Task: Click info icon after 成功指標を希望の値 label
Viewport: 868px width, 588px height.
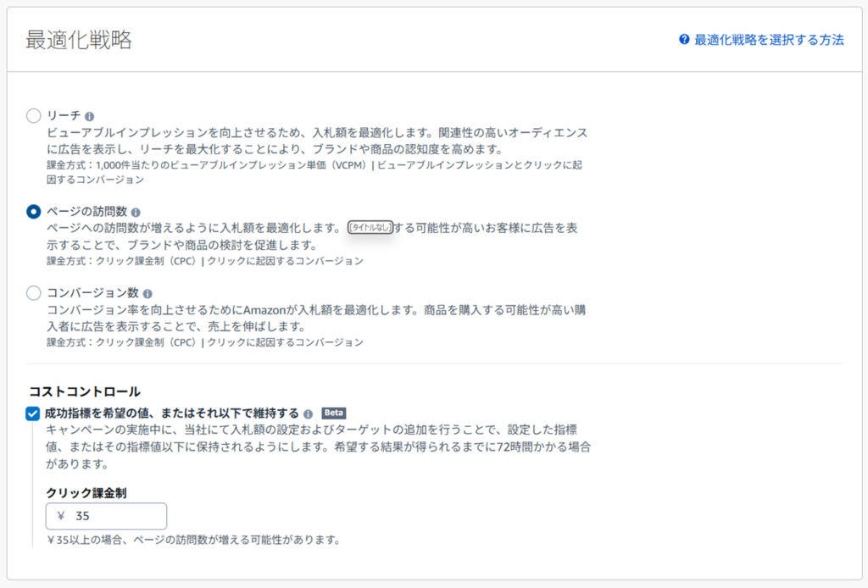Action: click(x=309, y=414)
